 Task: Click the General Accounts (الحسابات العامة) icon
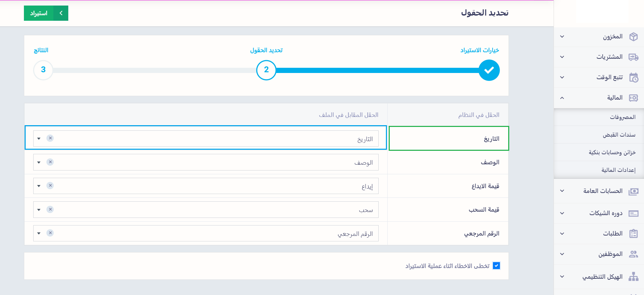click(x=633, y=191)
